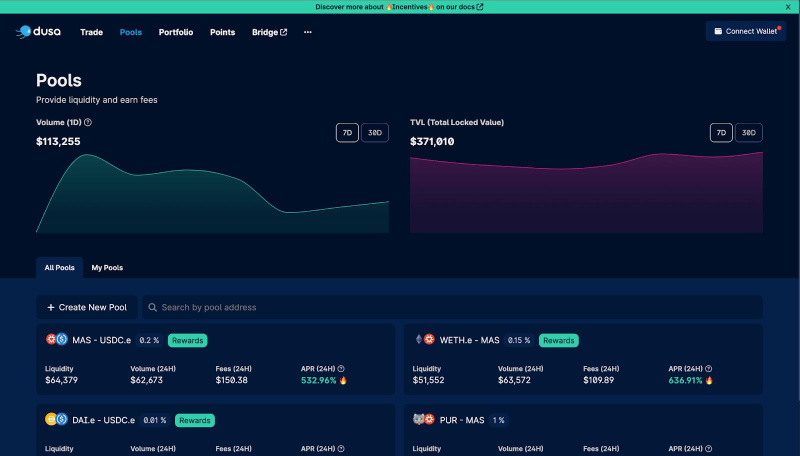Screen dimensions: 800x456
Task: Click the Dusa logo icon
Action: point(24,32)
